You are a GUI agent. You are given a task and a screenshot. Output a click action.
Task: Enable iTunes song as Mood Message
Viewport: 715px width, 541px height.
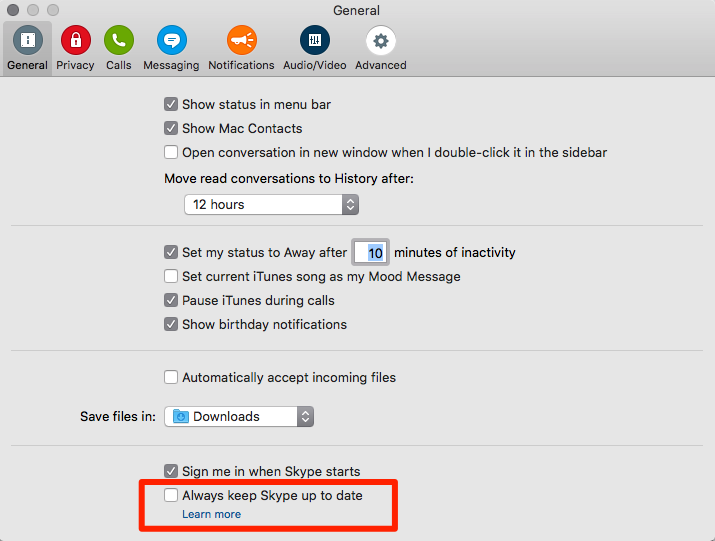[171, 276]
